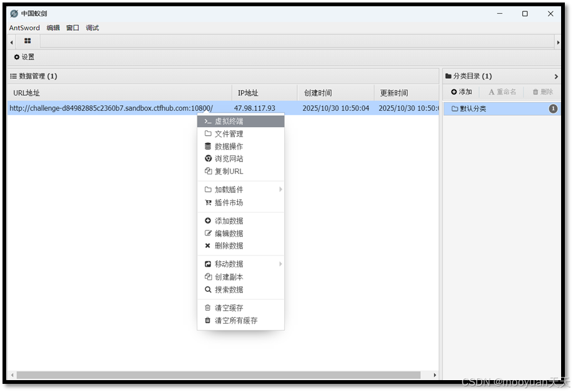Sort by the 更新时间 column header
The height and width of the screenshot is (392, 573).
(406, 93)
